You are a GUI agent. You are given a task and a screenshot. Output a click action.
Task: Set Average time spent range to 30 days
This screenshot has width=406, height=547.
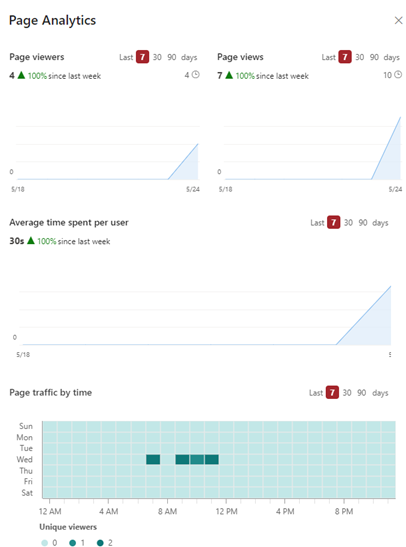point(348,223)
